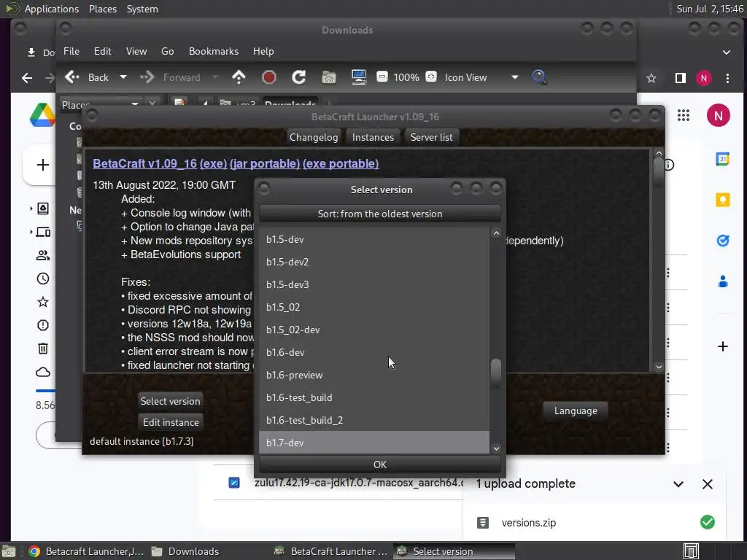This screenshot has height=560, width=747.
Task: Open Bookmarks menu in file manager
Action: [214, 52]
